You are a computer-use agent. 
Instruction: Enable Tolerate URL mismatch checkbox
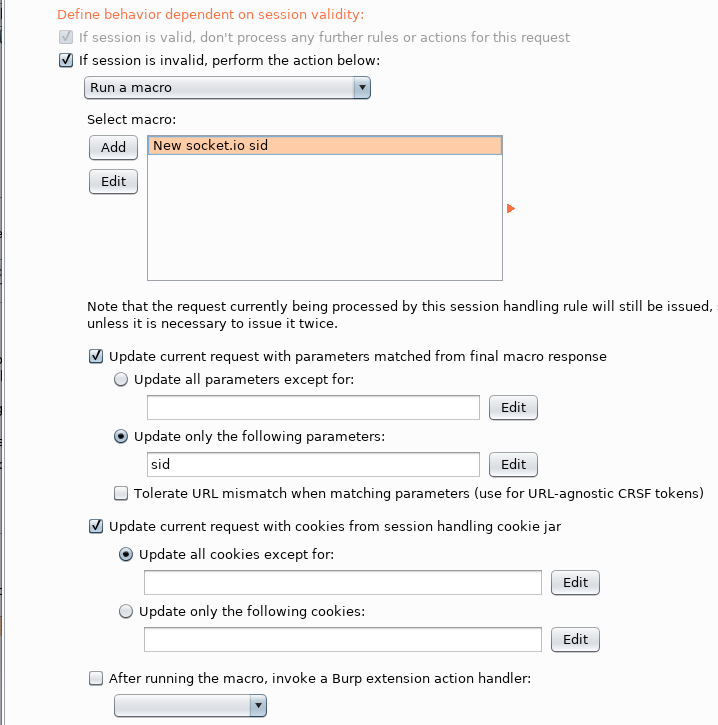[121, 493]
